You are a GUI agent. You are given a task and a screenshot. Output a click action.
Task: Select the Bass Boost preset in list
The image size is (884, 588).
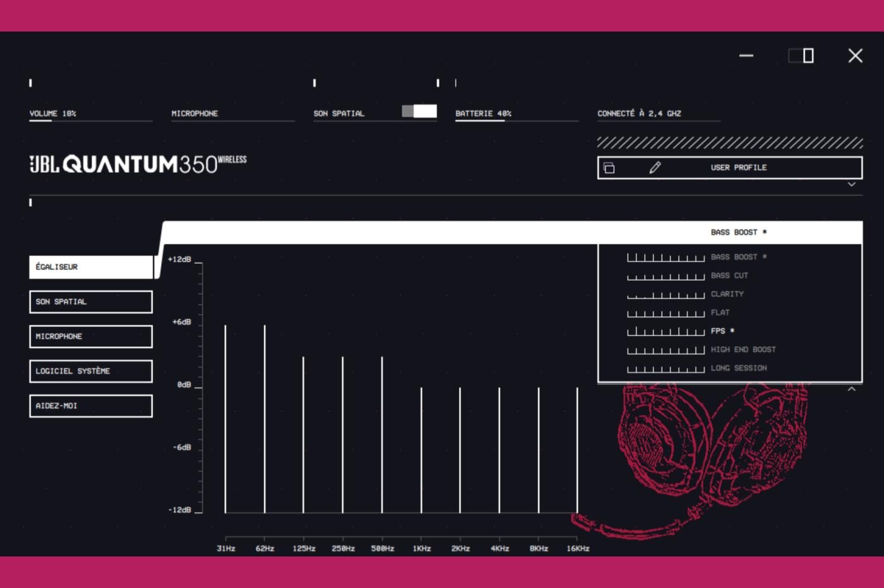coord(739,257)
